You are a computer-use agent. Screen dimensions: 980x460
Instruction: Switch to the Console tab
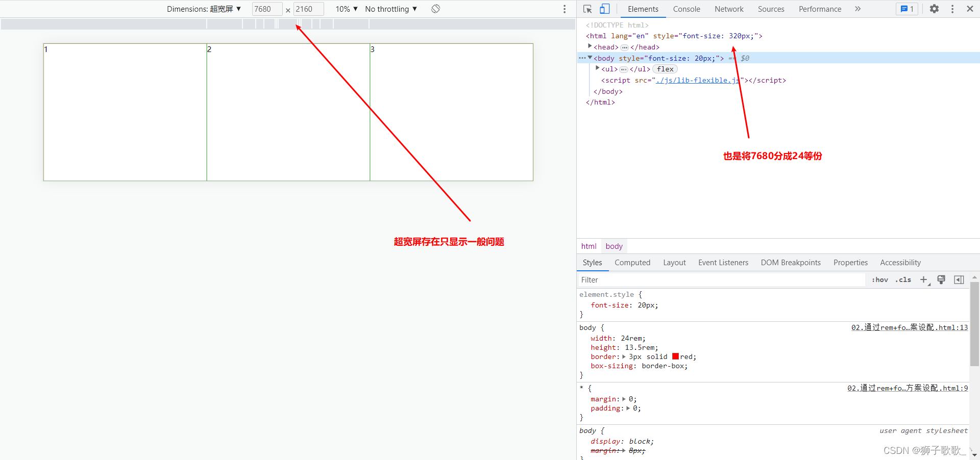pos(687,9)
